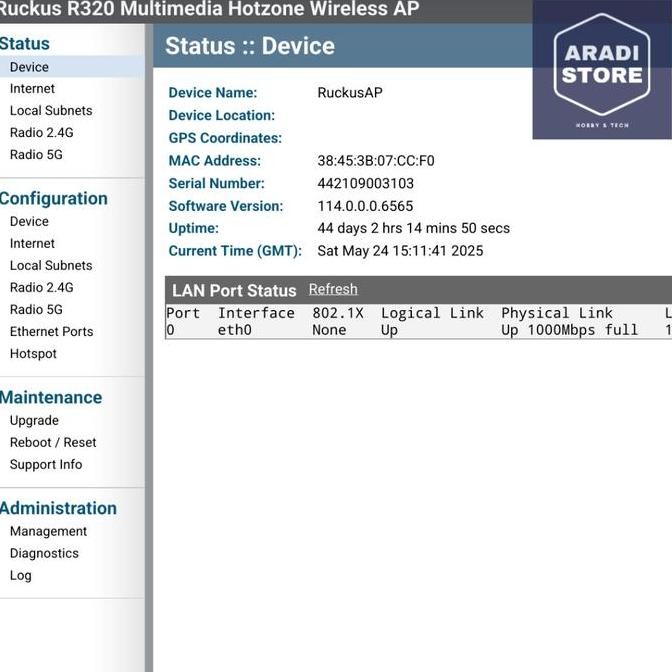Open Status Device page in sidebar
Viewport: 672px width, 672px height.
coord(29,67)
